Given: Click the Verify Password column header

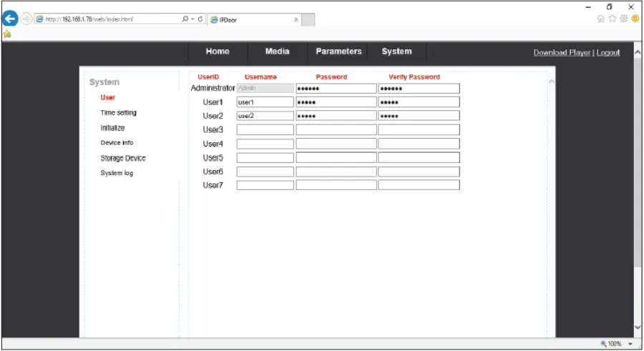Looking at the screenshot, I should 414,77.
